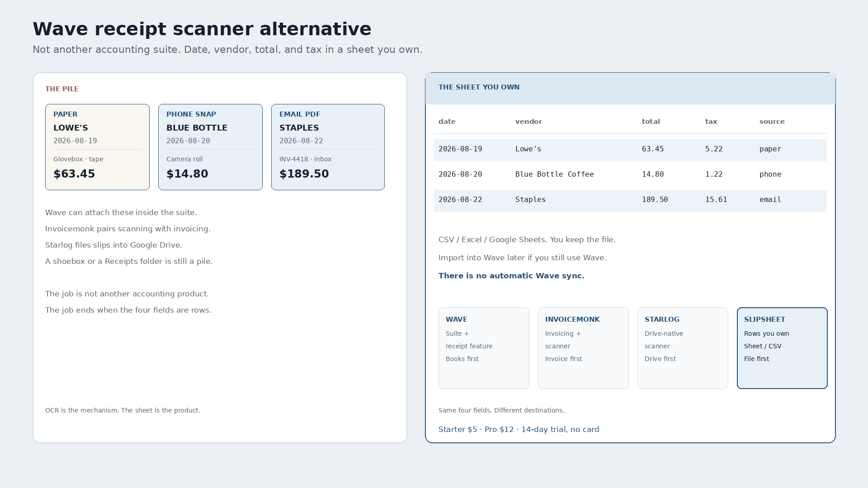Click 'THE PILE' panel label

pos(62,89)
